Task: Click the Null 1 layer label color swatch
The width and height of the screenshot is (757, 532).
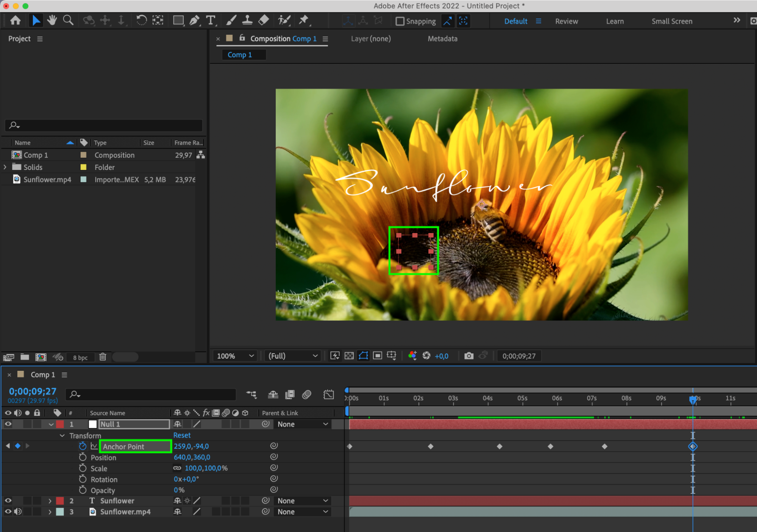Action: (60, 424)
